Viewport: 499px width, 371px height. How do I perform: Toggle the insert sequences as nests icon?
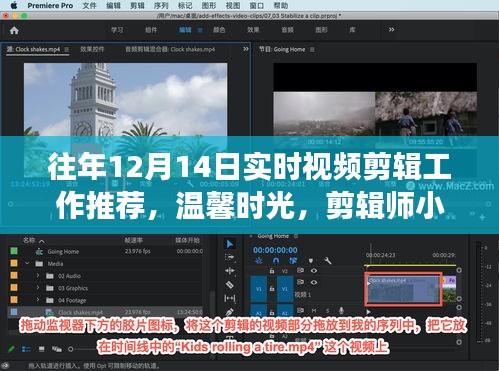[x=259, y=260]
